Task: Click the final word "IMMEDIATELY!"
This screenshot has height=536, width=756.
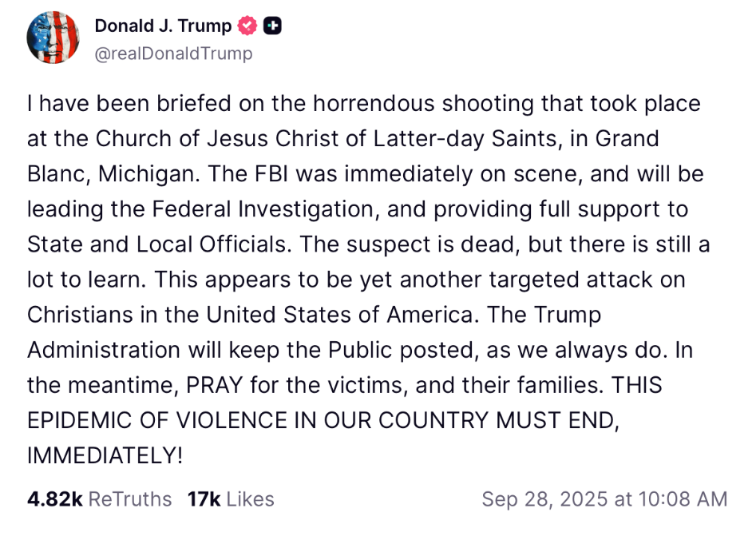Action: 105,455
